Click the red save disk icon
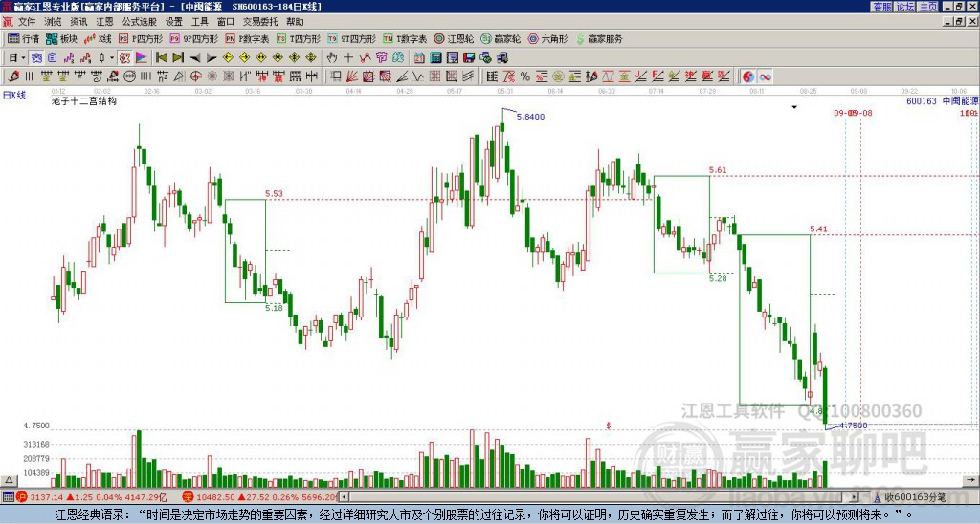 [469, 58]
